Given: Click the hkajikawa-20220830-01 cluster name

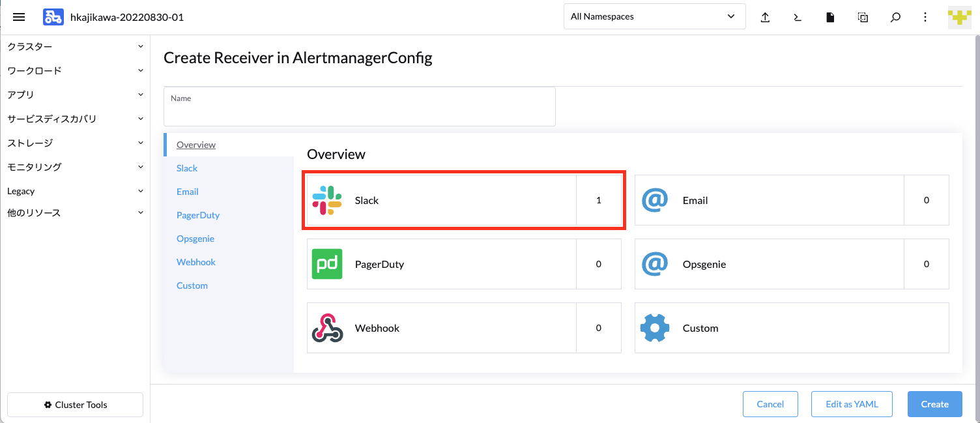Looking at the screenshot, I should (x=127, y=18).
